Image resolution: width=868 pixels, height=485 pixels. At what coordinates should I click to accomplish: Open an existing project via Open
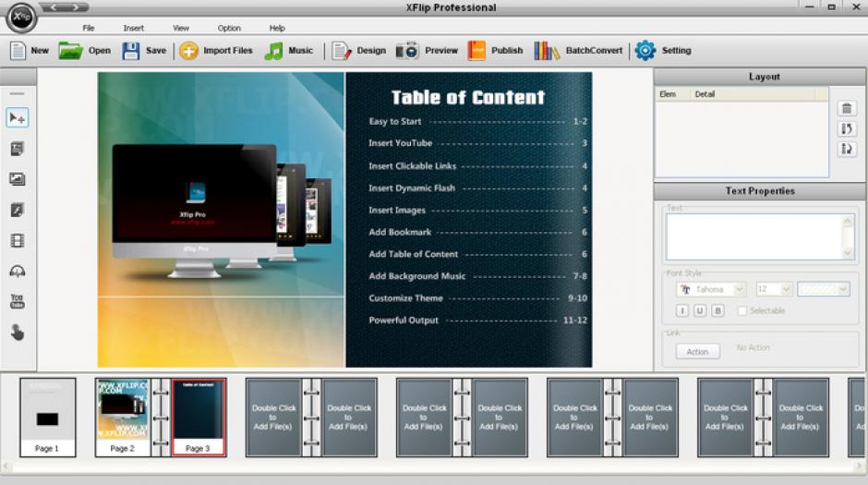tap(85, 51)
